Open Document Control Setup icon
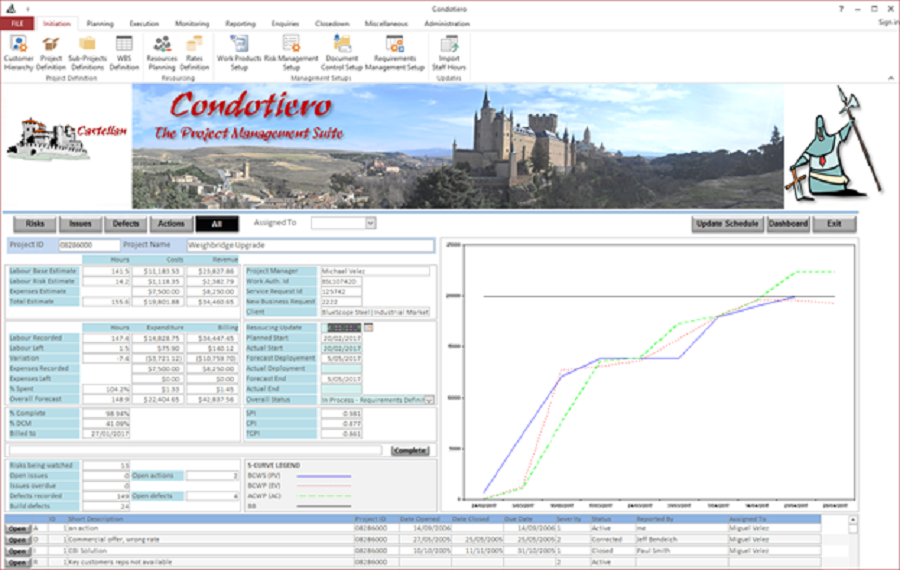 pyautogui.click(x=342, y=53)
